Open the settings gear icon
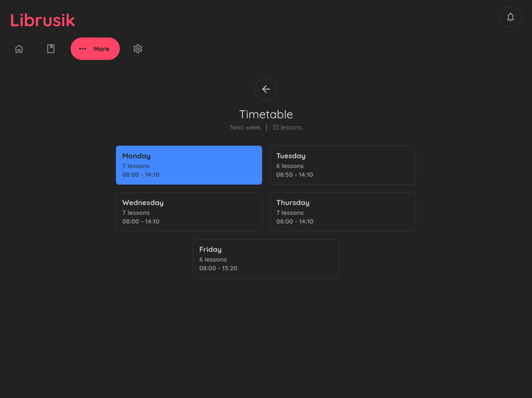The height and width of the screenshot is (398, 532). (138, 49)
